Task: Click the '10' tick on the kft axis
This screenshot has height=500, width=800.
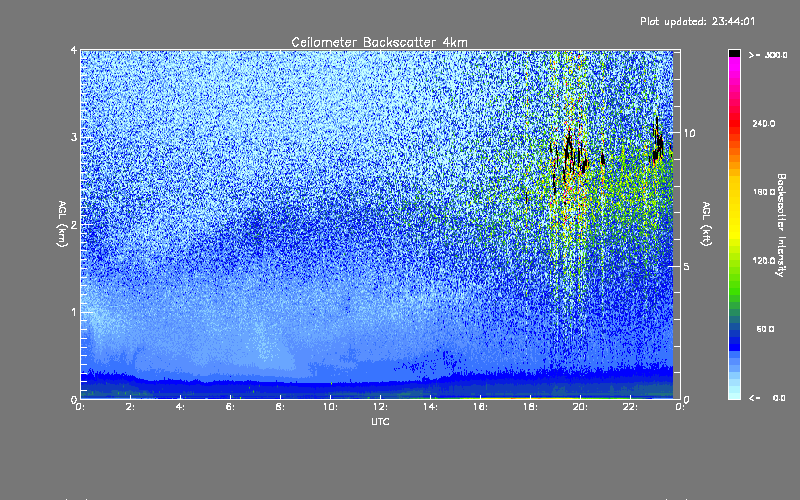Action: (x=689, y=133)
